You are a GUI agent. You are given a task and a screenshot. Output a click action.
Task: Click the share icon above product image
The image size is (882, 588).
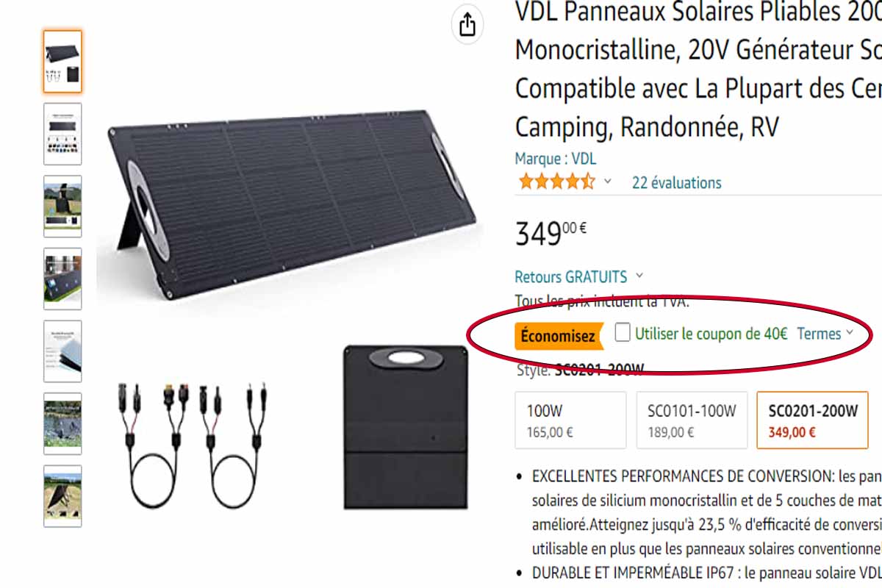pyautogui.click(x=467, y=26)
